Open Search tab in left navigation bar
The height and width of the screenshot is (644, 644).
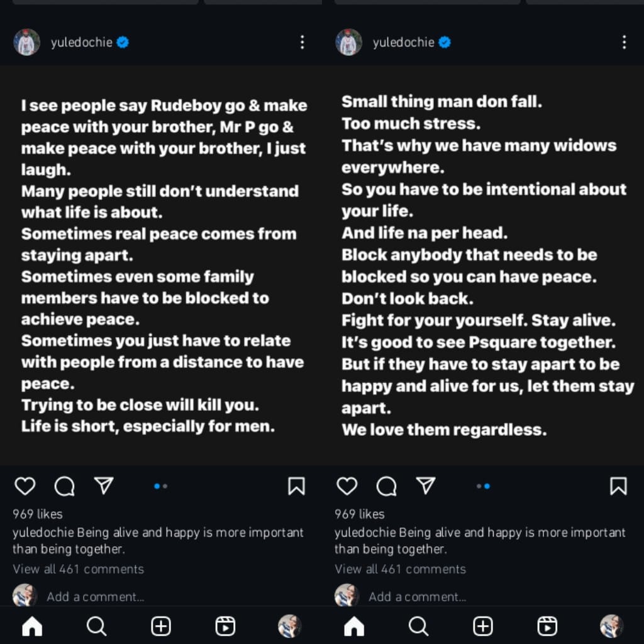coord(96,626)
